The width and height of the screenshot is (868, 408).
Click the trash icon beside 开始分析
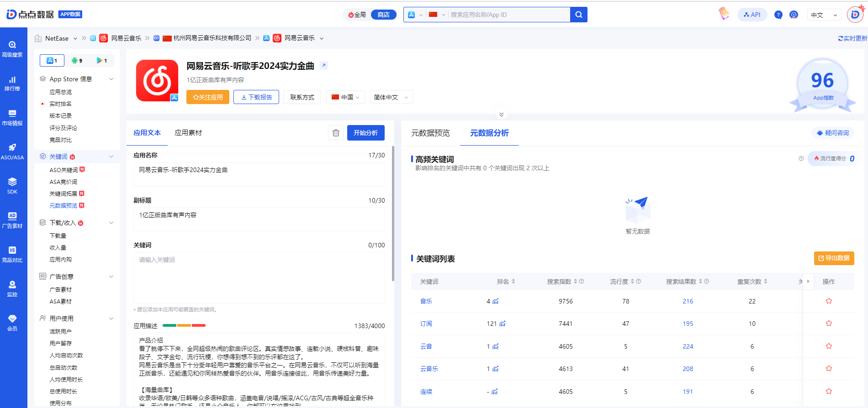tap(336, 133)
